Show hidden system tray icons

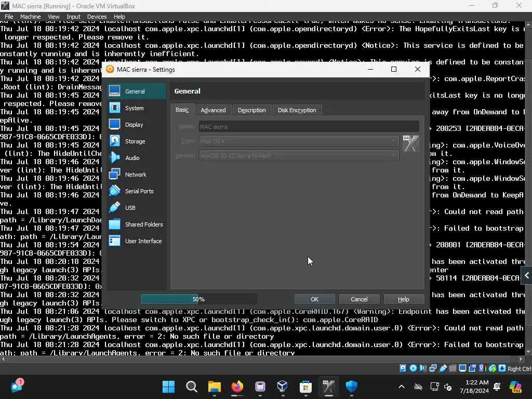point(402,387)
